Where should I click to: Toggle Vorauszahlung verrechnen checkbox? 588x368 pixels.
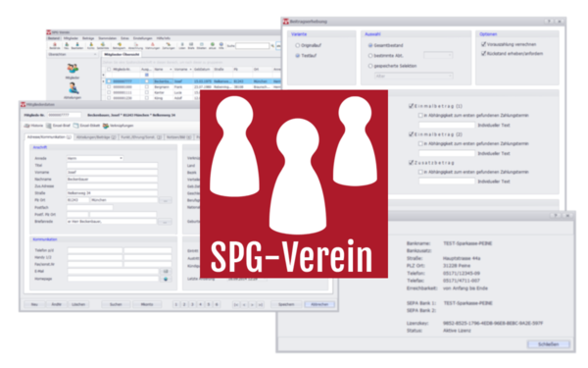click(x=484, y=44)
